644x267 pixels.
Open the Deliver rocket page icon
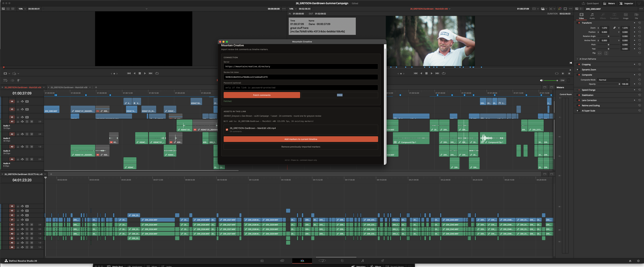382,261
